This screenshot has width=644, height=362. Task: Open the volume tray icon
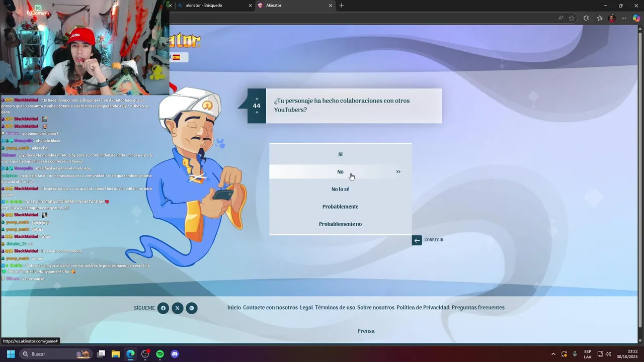click(x=608, y=354)
